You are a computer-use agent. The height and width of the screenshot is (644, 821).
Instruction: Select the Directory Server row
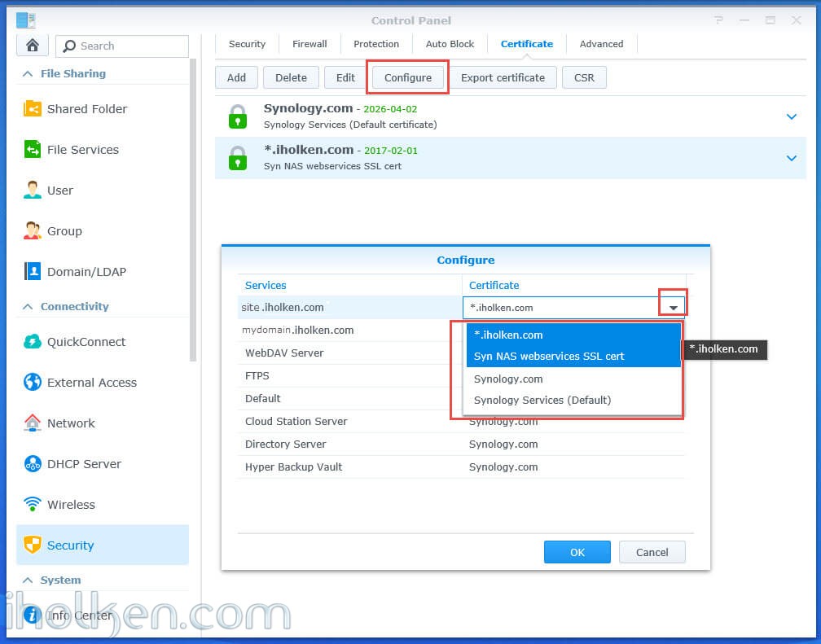click(x=461, y=444)
